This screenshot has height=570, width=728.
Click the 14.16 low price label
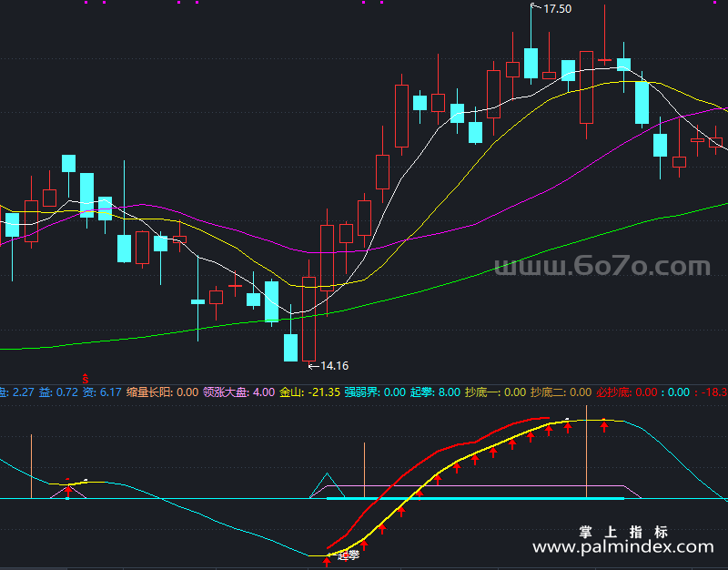[x=334, y=366]
